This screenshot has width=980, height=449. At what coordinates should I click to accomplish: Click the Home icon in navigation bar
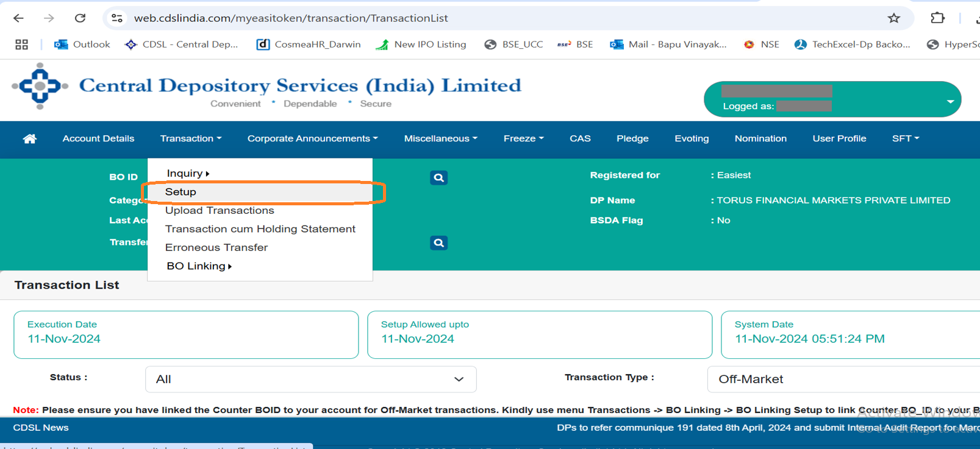click(x=29, y=139)
